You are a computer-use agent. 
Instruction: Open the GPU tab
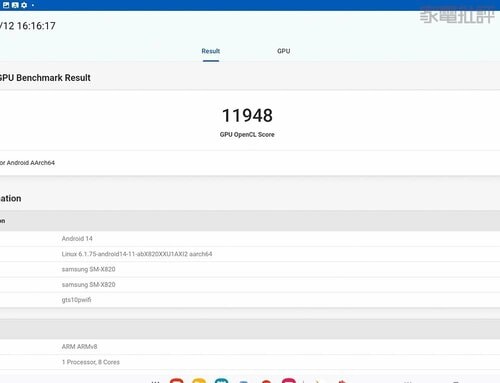click(283, 51)
